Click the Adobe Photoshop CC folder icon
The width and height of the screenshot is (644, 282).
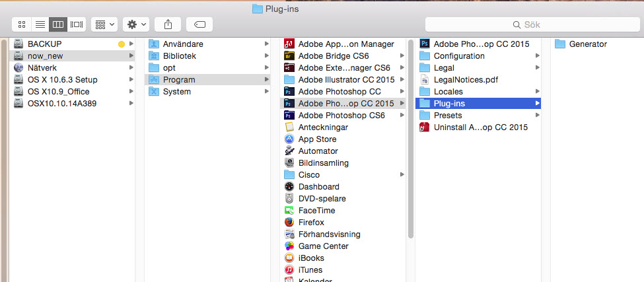point(289,92)
